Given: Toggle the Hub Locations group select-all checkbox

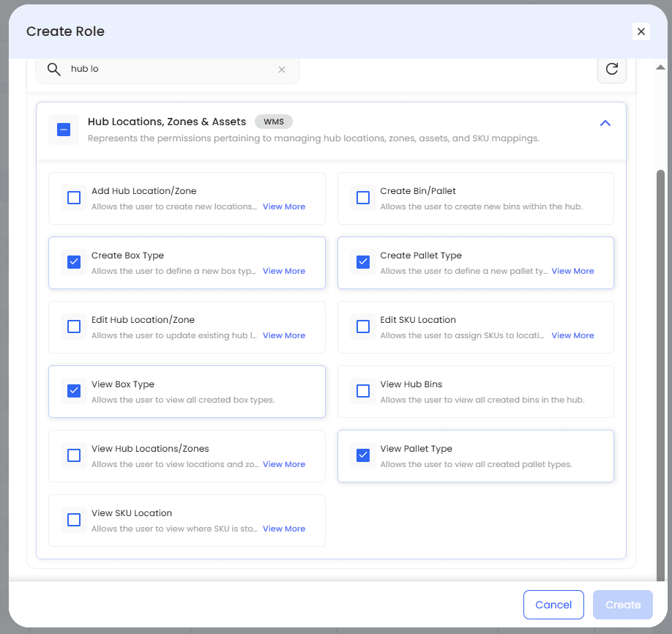Looking at the screenshot, I should (64, 130).
